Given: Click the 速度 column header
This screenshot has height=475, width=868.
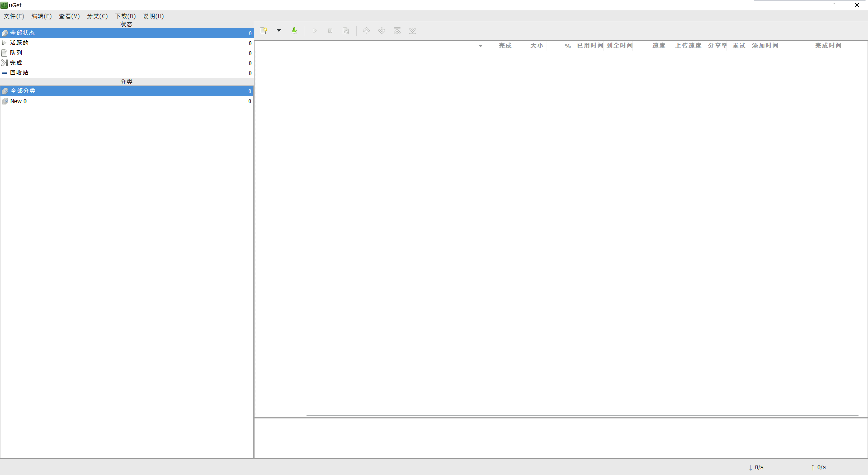Looking at the screenshot, I should click(x=658, y=46).
